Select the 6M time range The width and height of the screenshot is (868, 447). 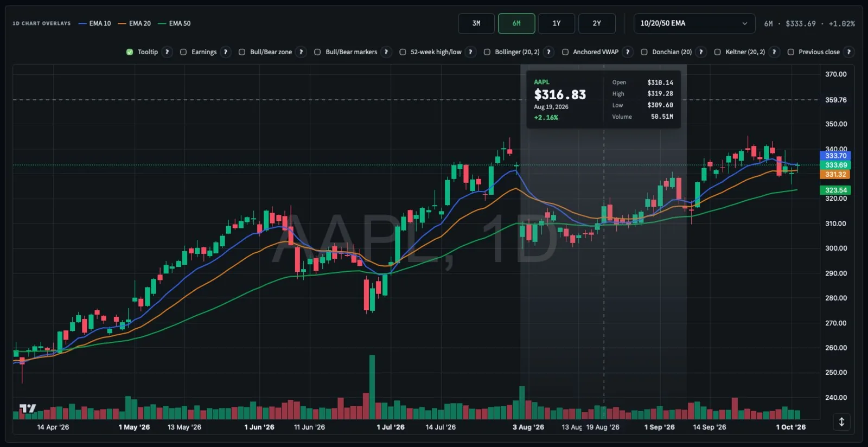(x=516, y=23)
